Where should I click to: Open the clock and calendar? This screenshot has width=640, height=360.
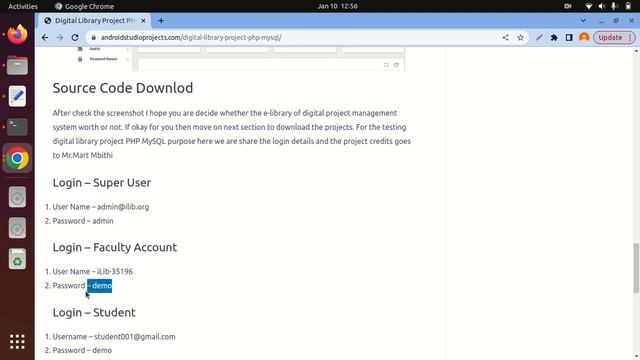(x=338, y=6)
